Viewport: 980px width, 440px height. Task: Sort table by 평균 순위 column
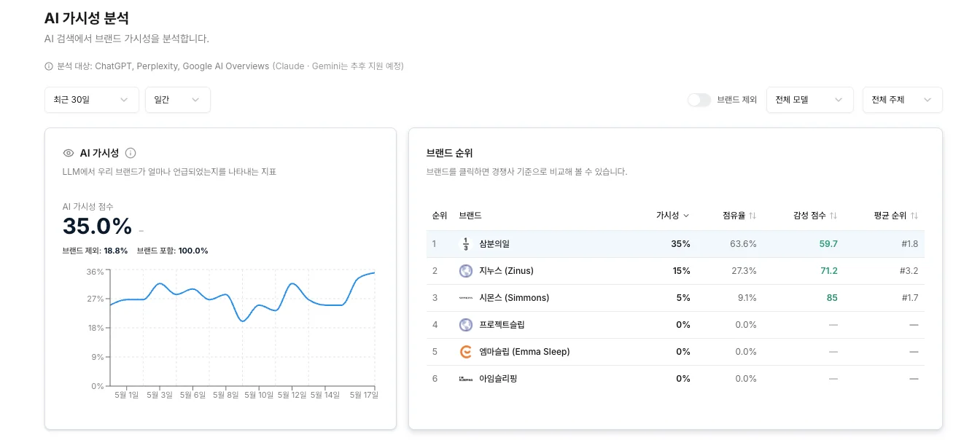coord(896,216)
